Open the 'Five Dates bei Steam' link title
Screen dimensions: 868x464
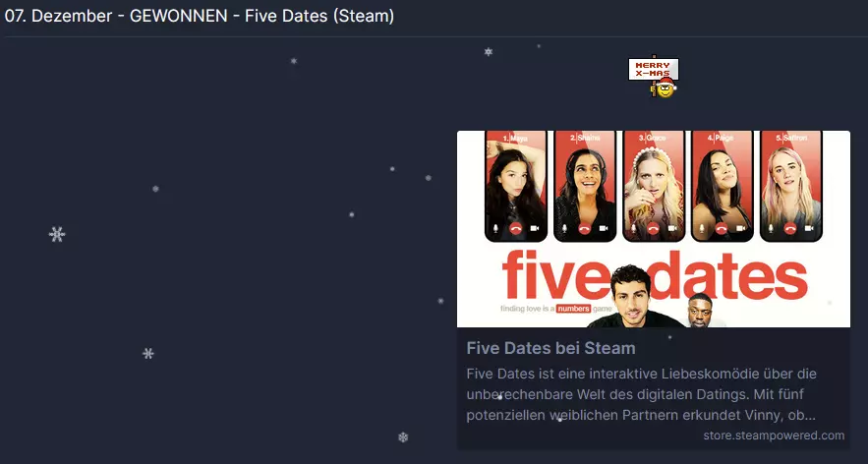[x=550, y=348]
